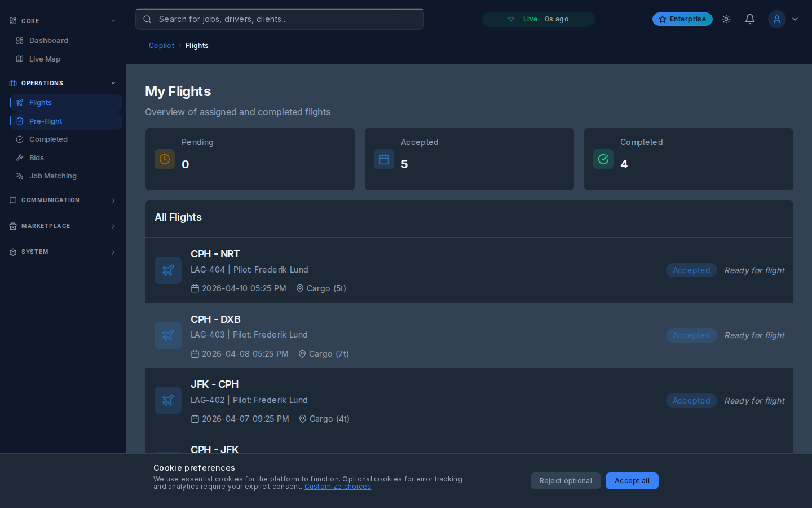Toggle the light theme with the sun icon
812x508 pixels.
pyautogui.click(x=726, y=19)
